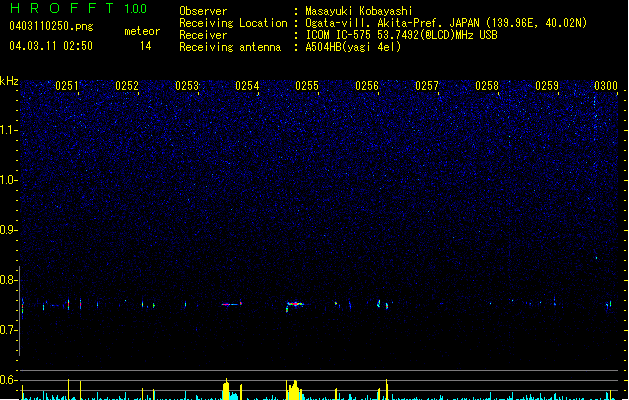Image resolution: width=629 pixels, height=400 pixels.
Task: Click the large yellow intensity peak below 0255
Action: 294,390
